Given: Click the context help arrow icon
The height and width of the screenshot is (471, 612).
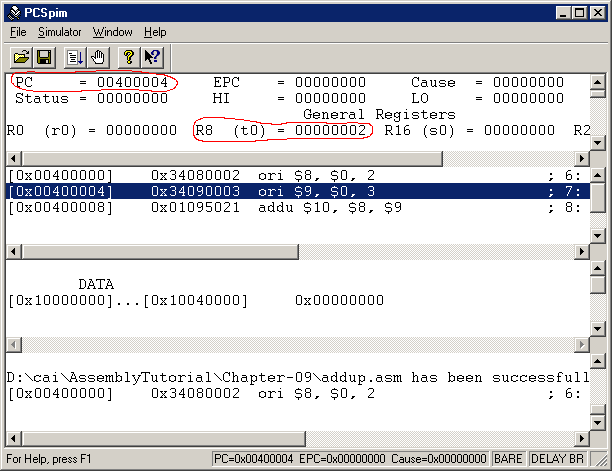Looking at the screenshot, I should tap(152, 57).
